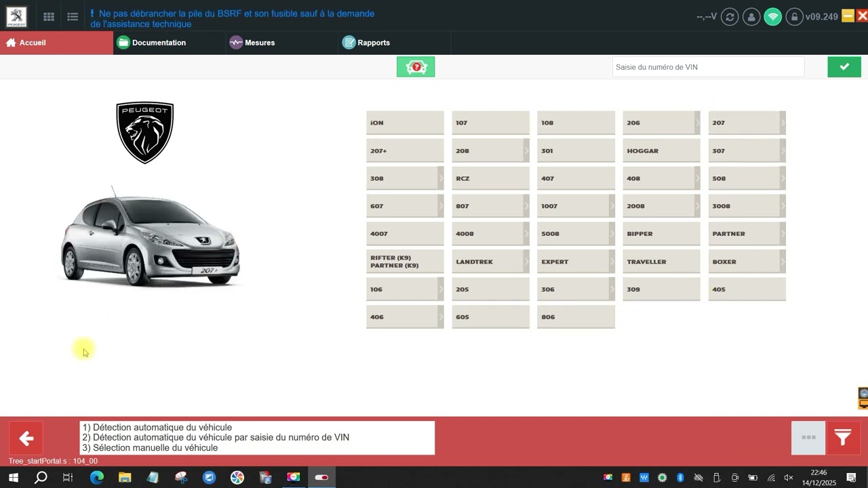Launch Microsoft Edge from taskbar

[x=97, y=478]
